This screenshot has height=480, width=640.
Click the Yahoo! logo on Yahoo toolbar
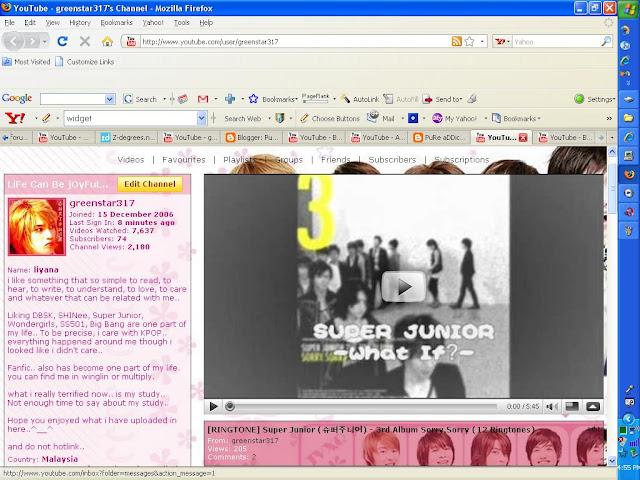pos(15,118)
